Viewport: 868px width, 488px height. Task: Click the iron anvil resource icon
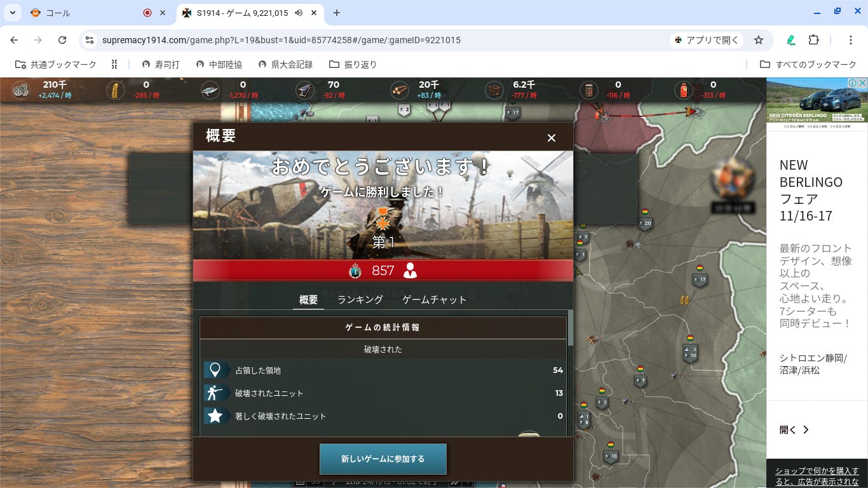click(x=305, y=90)
